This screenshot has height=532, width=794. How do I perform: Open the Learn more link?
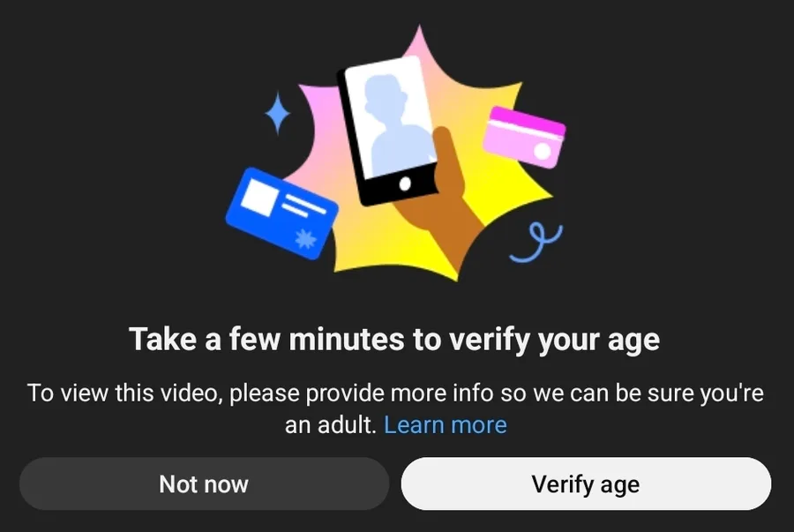[446, 424]
